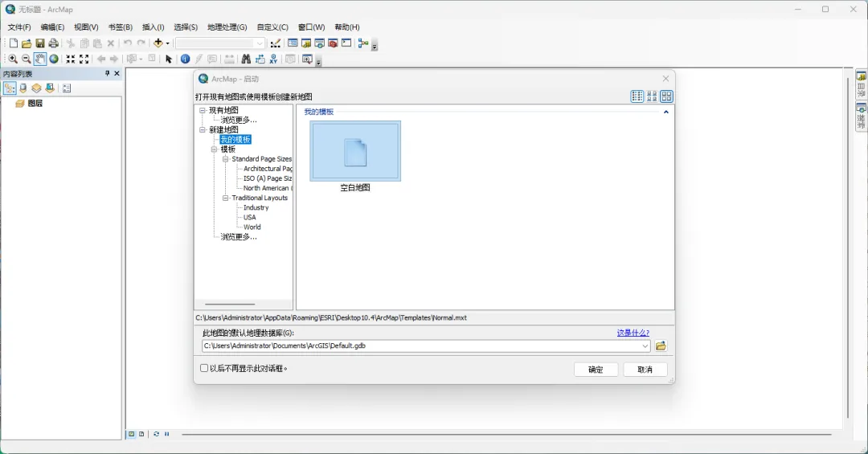Switch to Layout View at map bottom
The image size is (868, 454).
tap(141, 434)
